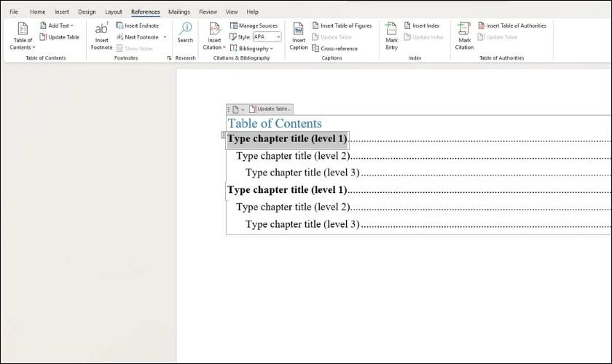
Task: Click Insert Endnote
Action: [138, 25]
